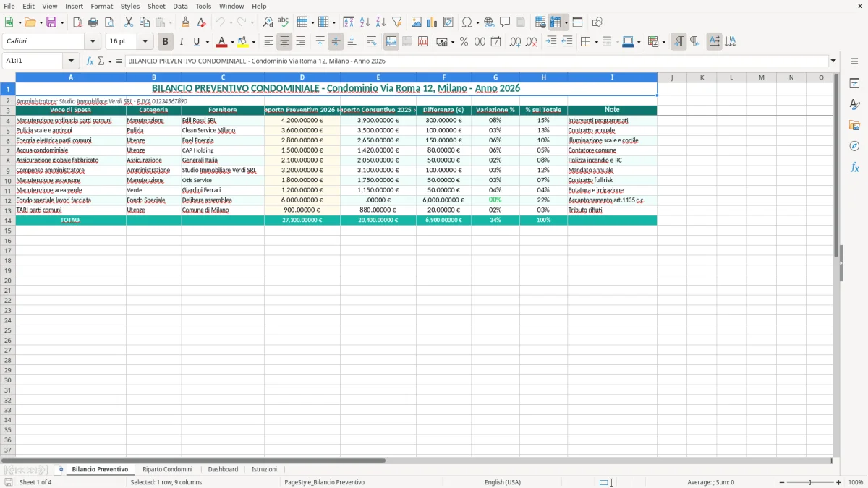Toggle Center Vertically alignment
The width and height of the screenshot is (868, 488).
tap(336, 42)
